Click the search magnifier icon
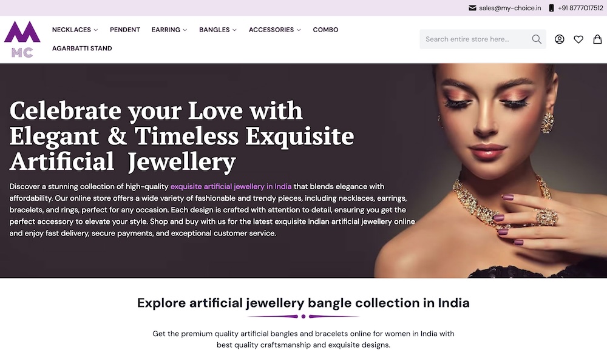This screenshot has width=607, height=364. click(537, 39)
